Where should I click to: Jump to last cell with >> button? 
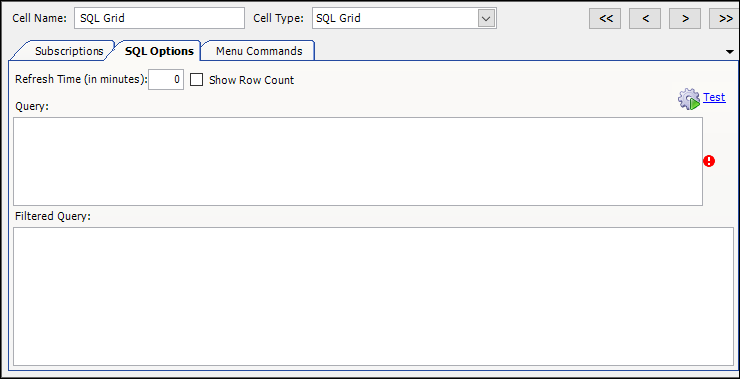pos(724,19)
